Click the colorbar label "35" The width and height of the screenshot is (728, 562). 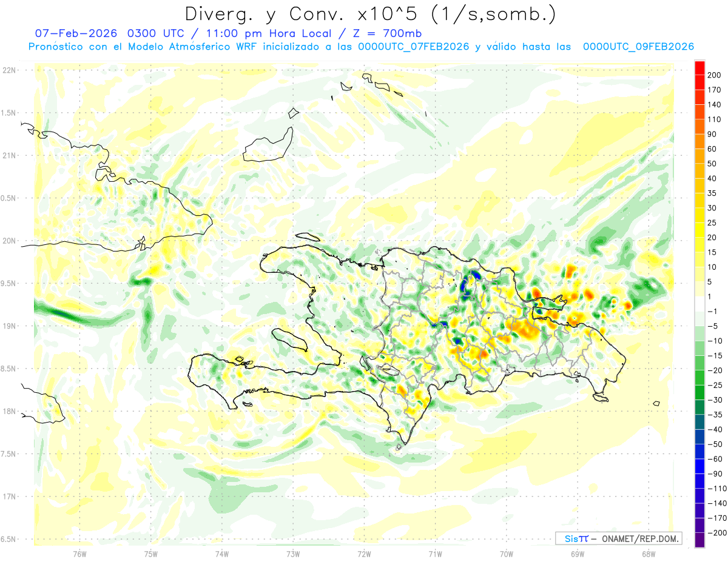[713, 193]
